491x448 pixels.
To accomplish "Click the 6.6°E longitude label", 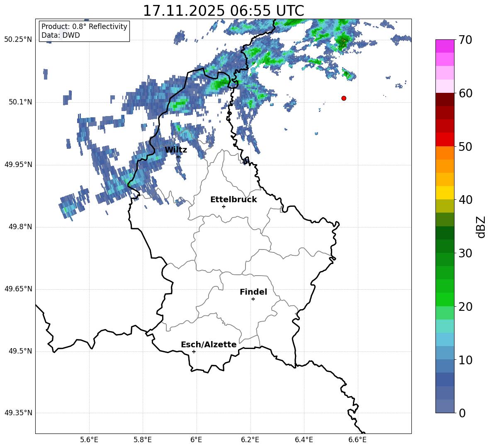I will [x=357, y=440].
